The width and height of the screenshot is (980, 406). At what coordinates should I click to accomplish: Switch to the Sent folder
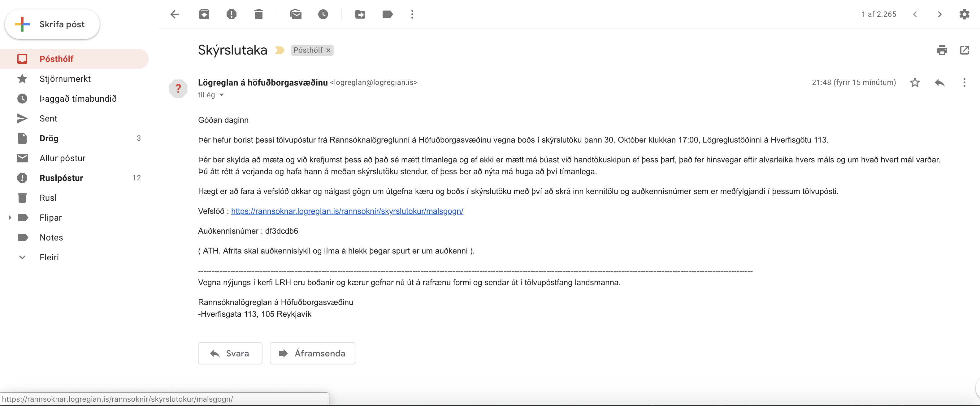click(48, 118)
